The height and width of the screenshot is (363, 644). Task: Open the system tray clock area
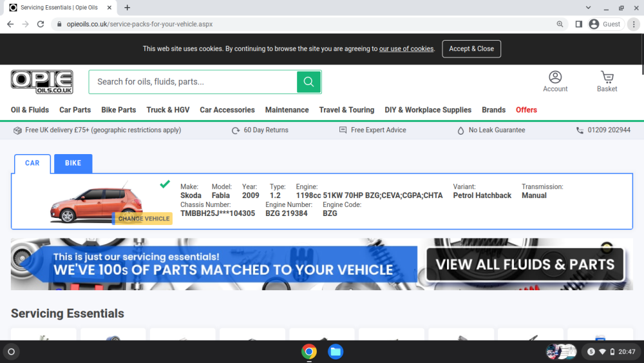(612, 351)
